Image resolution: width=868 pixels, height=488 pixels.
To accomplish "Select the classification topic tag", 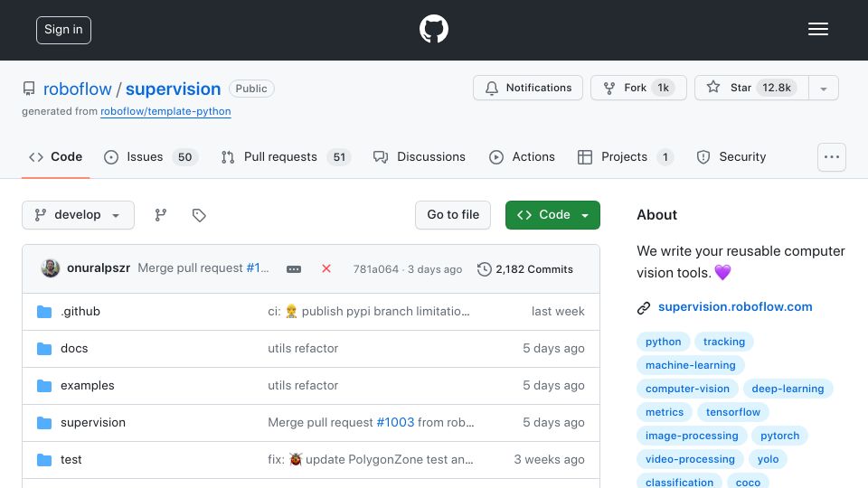I will (x=679, y=482).
